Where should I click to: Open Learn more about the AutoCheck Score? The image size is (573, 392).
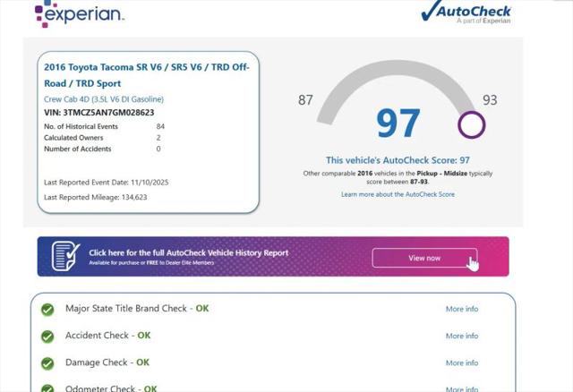(398, 194)
